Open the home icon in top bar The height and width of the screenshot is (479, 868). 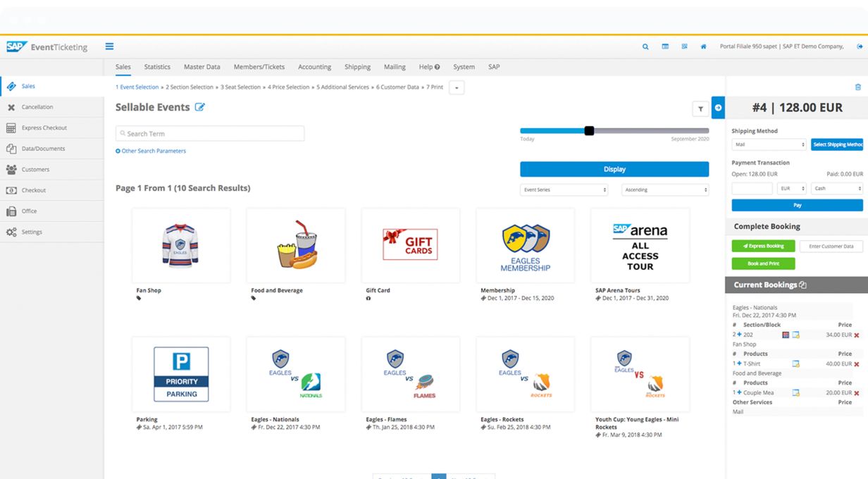703,47
